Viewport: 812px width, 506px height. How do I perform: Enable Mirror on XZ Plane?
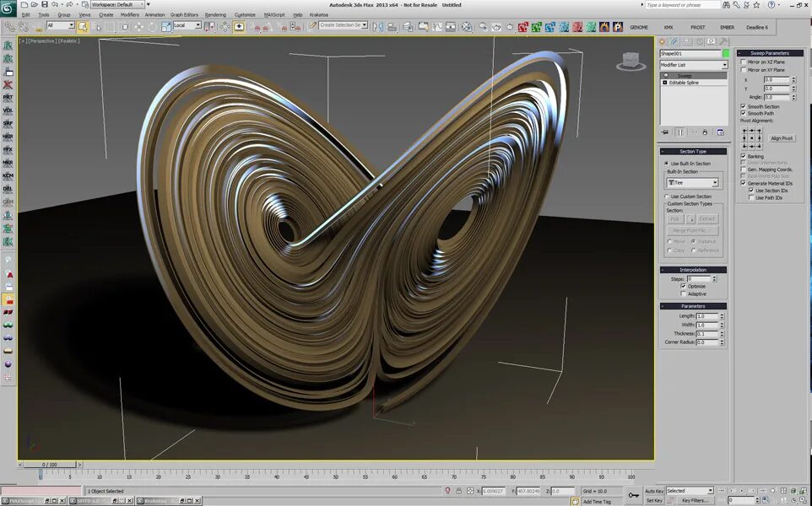tap(743, 62)
